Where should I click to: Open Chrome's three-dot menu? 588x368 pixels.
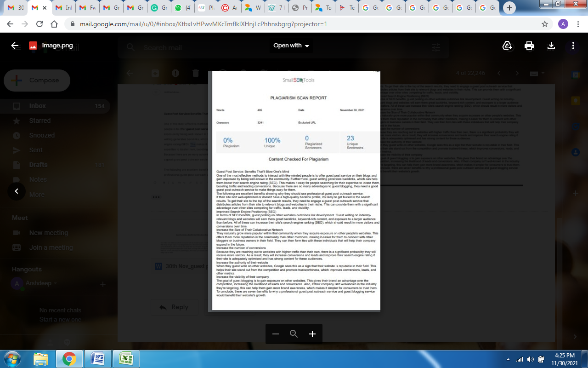coord(577,24)
